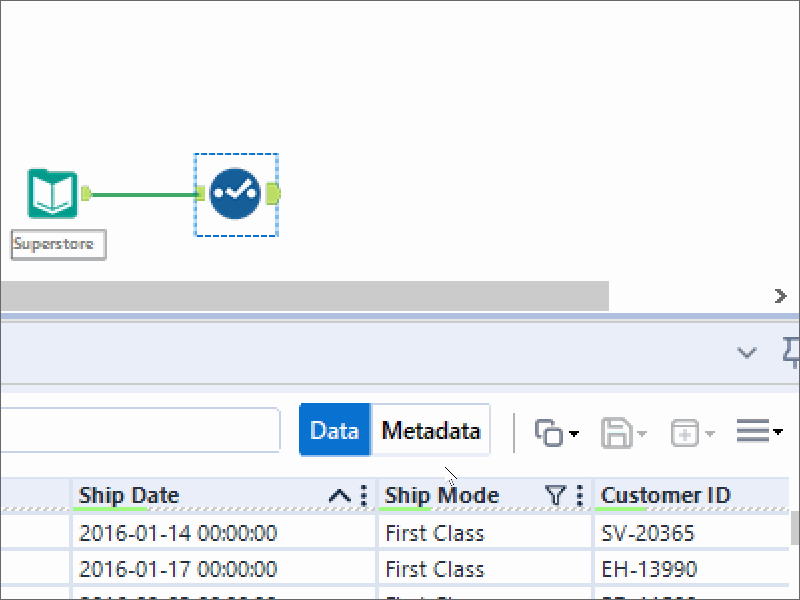
Task: Click the Ship Date sort arrow
Action: tap(339, 496)
